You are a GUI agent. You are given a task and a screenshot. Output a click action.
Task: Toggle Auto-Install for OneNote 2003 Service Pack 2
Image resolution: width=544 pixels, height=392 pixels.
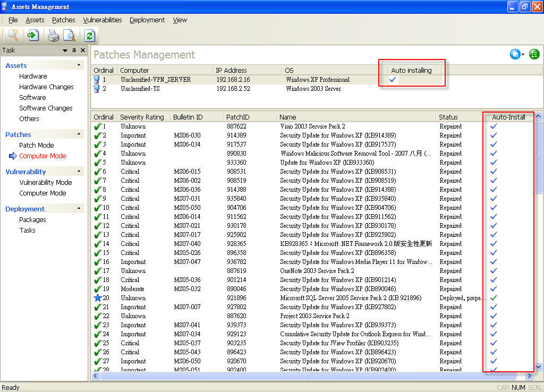coord(494,270)
